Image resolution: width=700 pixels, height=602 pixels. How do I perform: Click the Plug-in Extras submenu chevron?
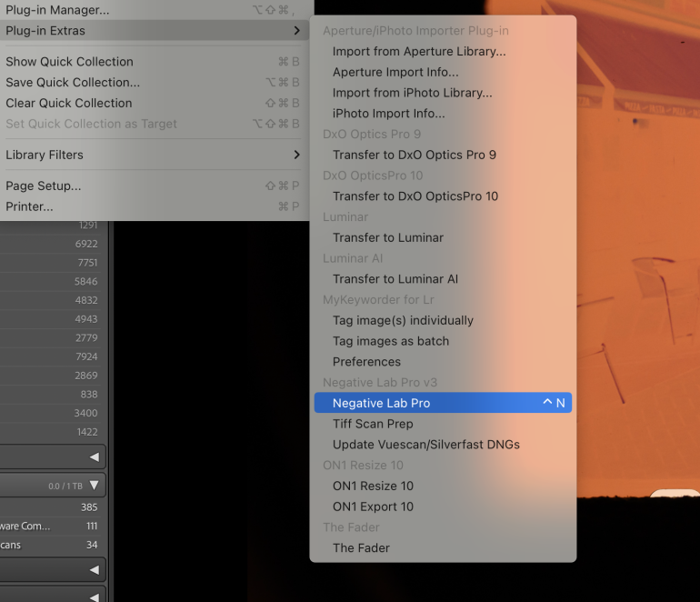[x=297, y=30]
